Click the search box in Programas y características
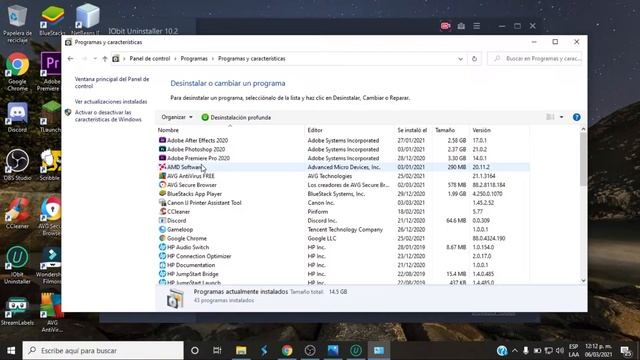Image resolution: width=640 pixels, height=360 pixels. tap(535, 59)
